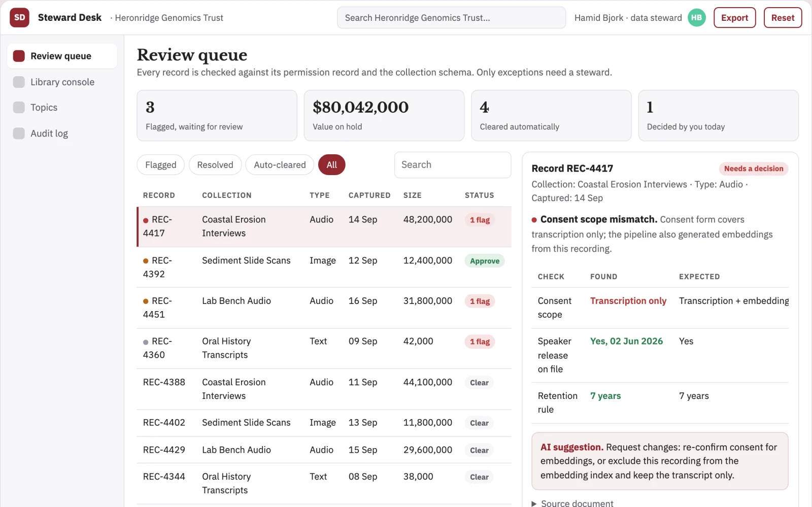Click the Approve status badge for REC-4392
812x507 pixels.
tap(484, 261)
